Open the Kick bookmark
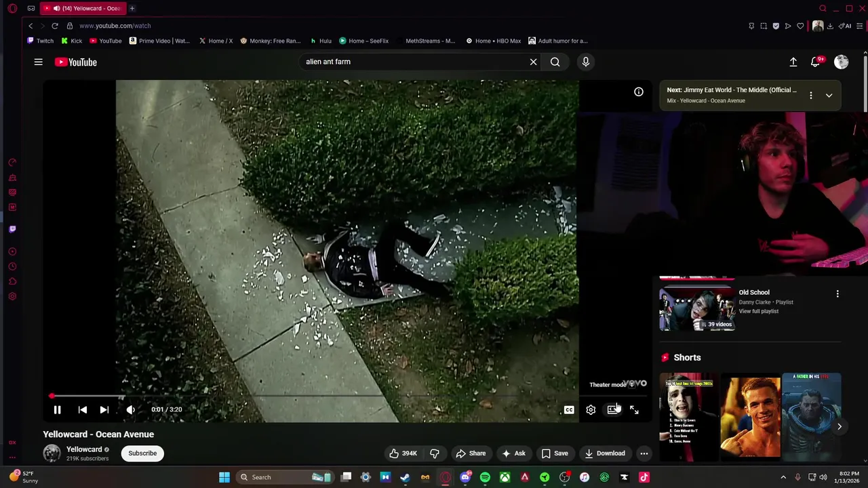Image resolution: width=868 pixels, height=488 pixels. coord(72,41)
